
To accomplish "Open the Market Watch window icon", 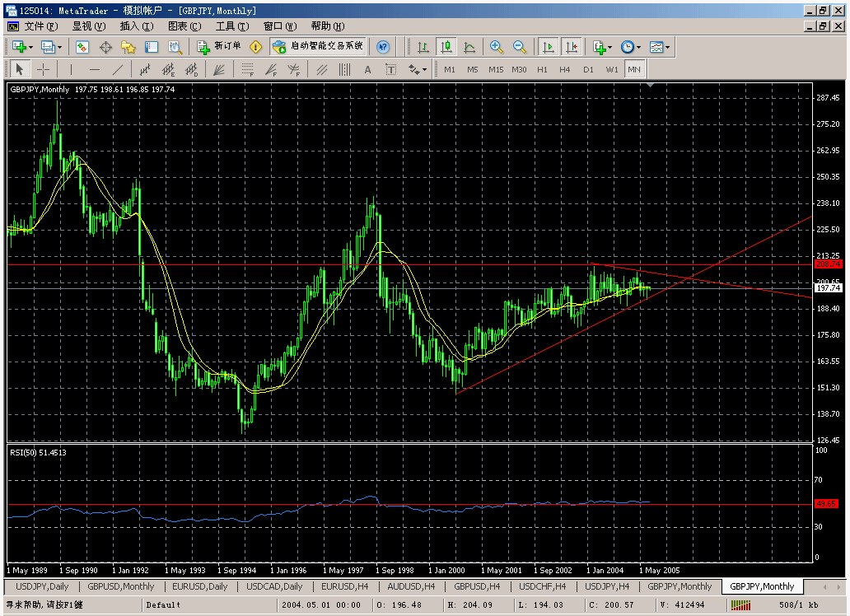I will tap(82, 47).
